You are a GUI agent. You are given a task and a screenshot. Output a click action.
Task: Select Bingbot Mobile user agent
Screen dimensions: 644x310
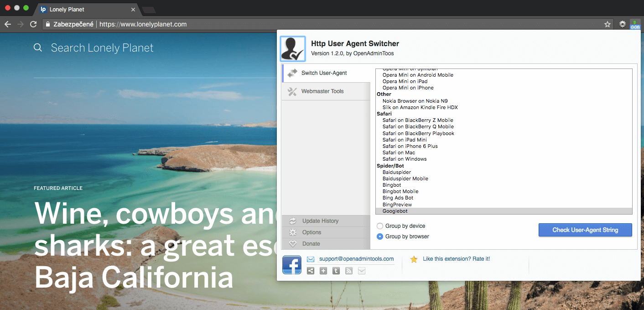click(400, 191)
